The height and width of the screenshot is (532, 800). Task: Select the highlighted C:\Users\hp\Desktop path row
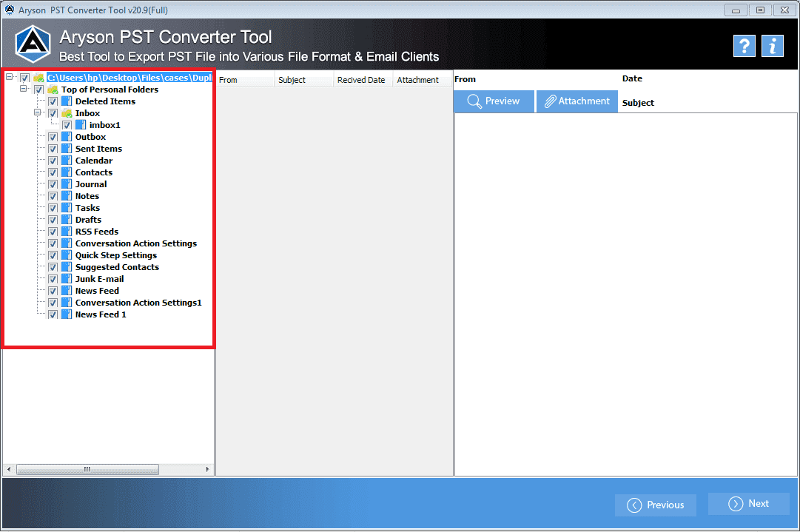130,78
